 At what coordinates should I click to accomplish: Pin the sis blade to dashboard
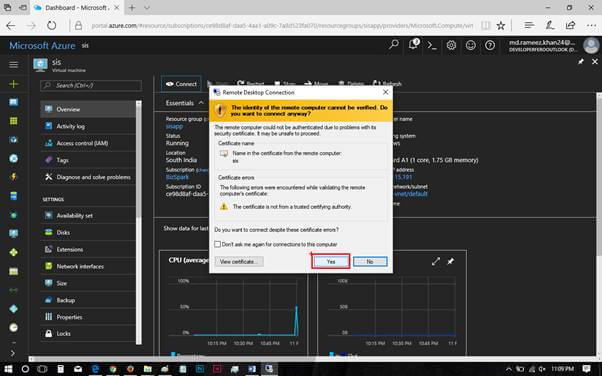(581, 61)
